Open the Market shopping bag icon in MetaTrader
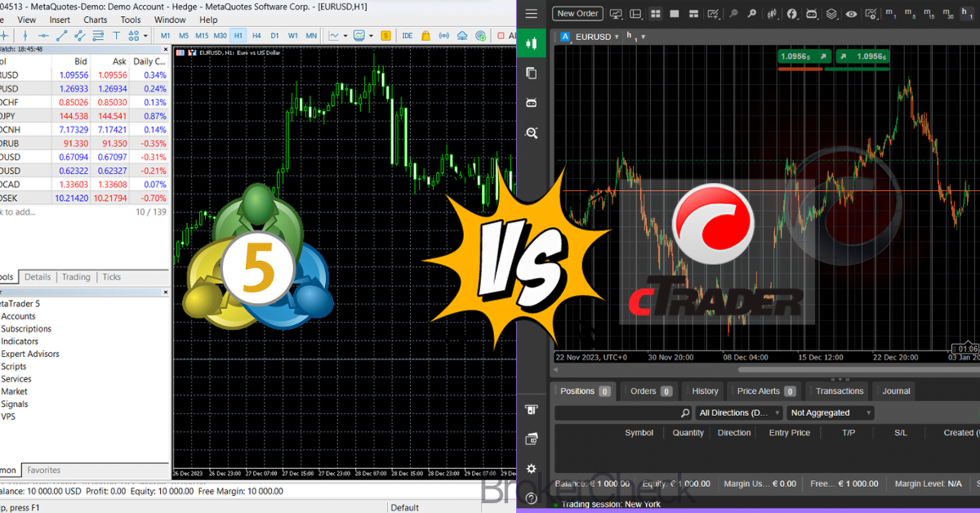The image size is (980, 513). click(425, 36)
